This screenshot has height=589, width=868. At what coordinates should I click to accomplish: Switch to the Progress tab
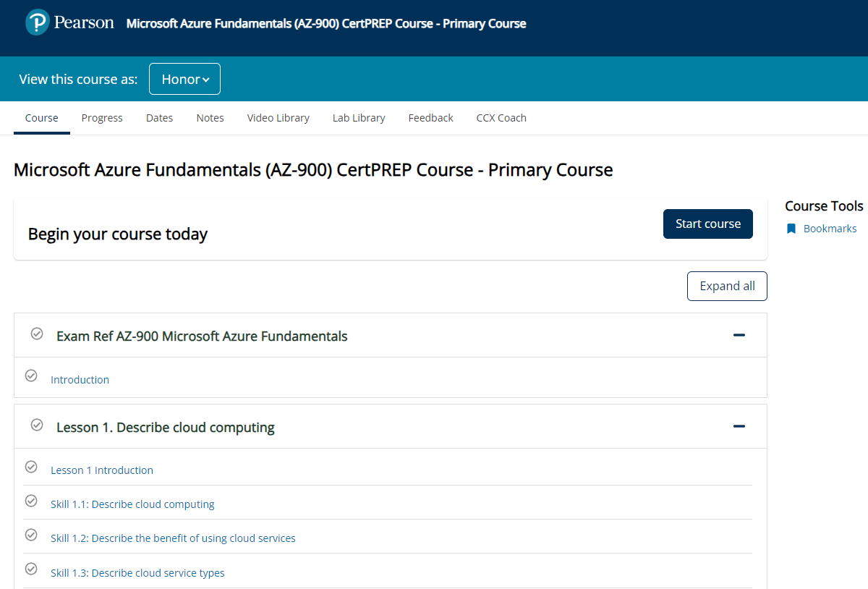click(x=102, y=118)
